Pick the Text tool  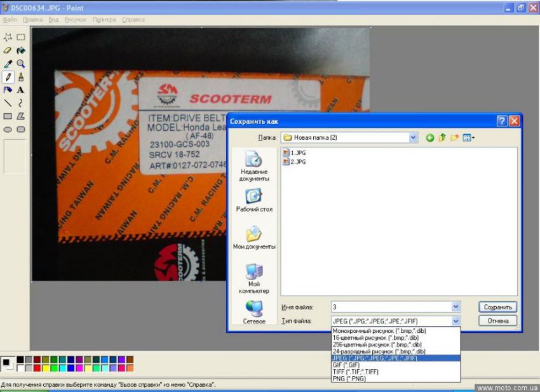(x=21, y=90)
